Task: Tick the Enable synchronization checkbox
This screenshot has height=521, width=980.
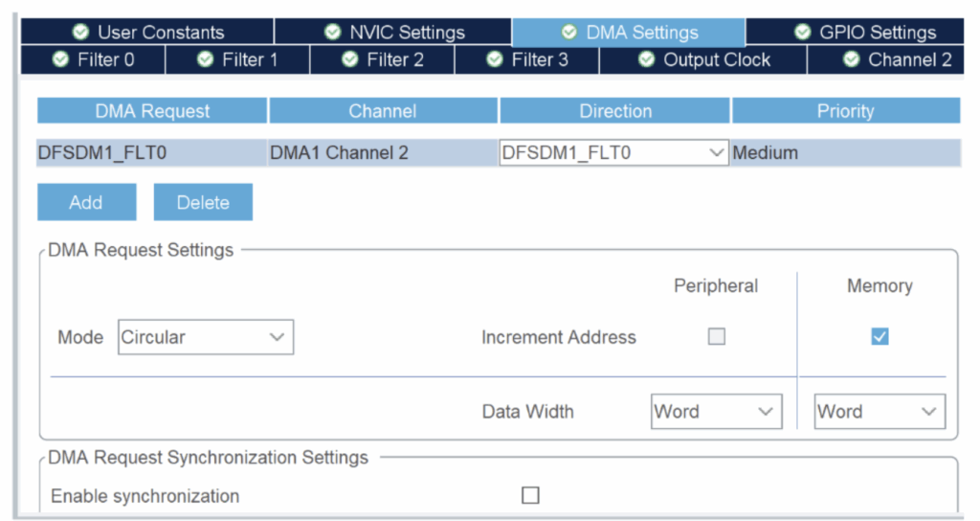Action: click(x=530, y=495)
